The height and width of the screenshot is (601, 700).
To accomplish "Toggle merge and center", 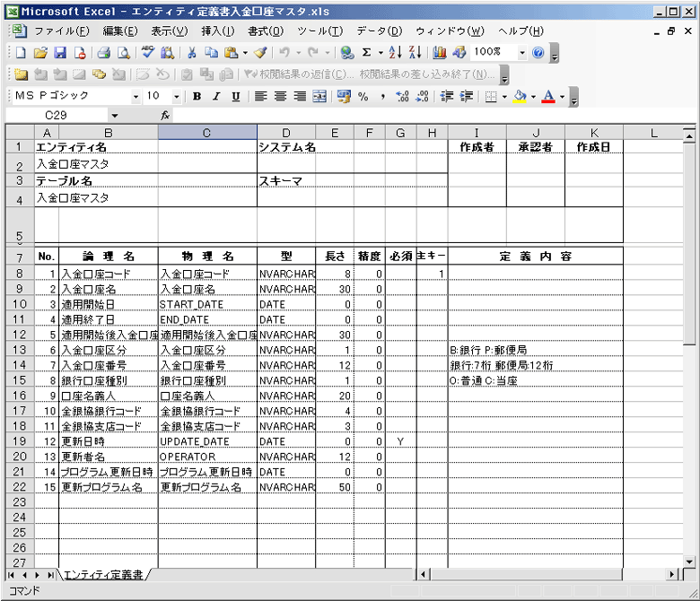I will click(319, 96).
